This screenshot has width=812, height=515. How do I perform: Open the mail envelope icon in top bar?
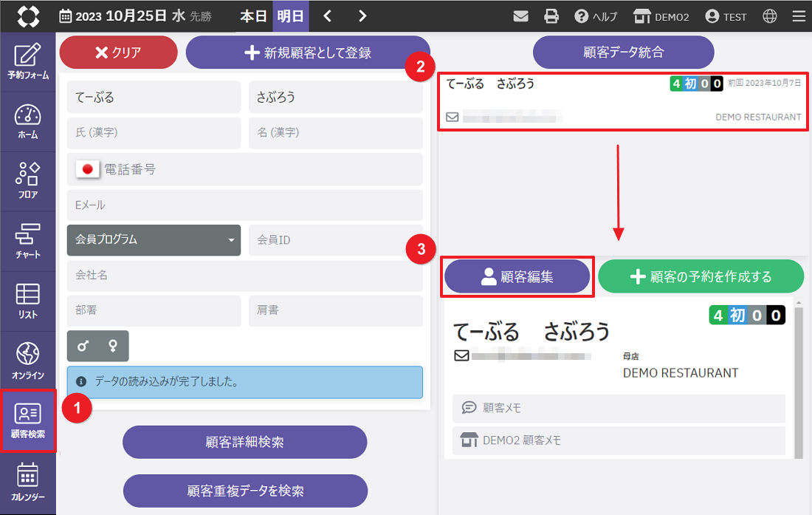coord(521,16)
